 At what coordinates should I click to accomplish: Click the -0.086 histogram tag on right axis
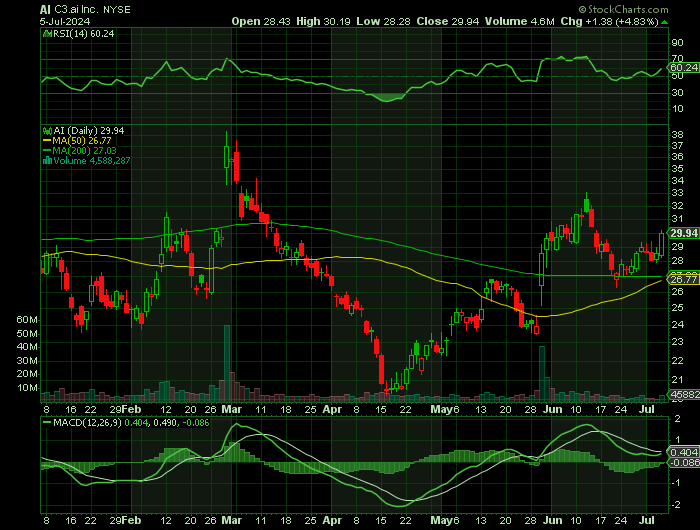(683, 463)
